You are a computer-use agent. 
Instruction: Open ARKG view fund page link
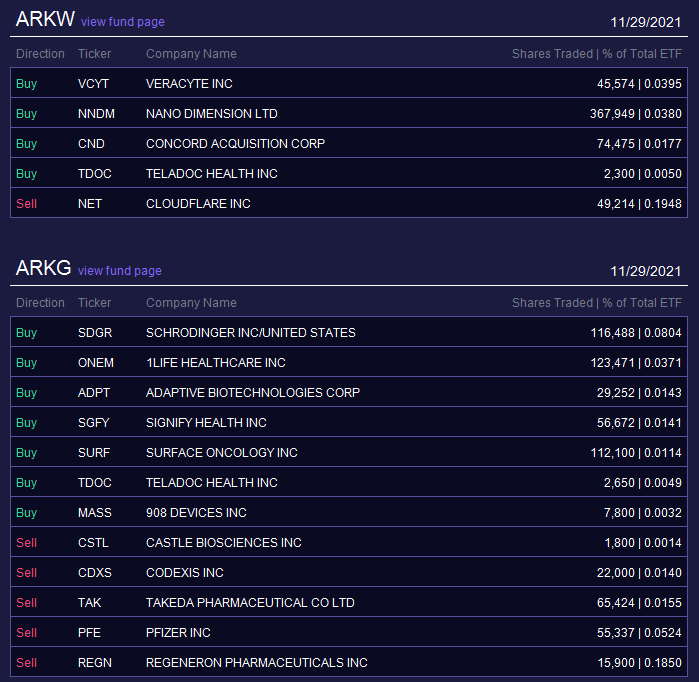119,271
